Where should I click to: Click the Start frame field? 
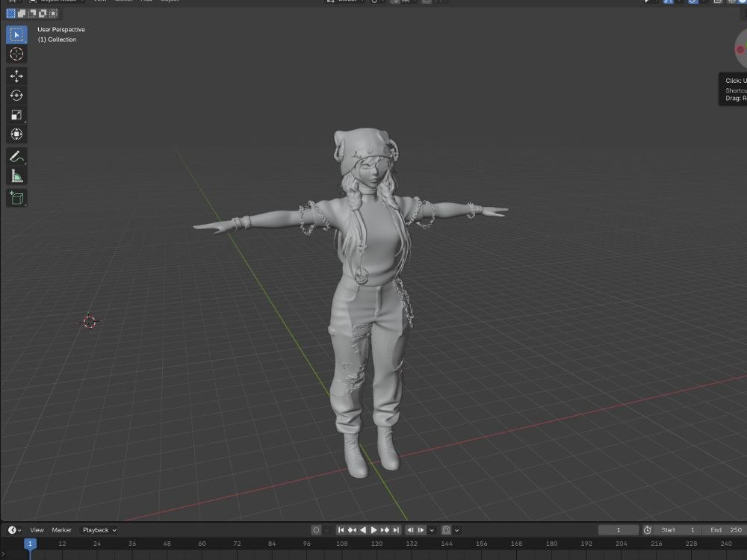pos(678,530)
